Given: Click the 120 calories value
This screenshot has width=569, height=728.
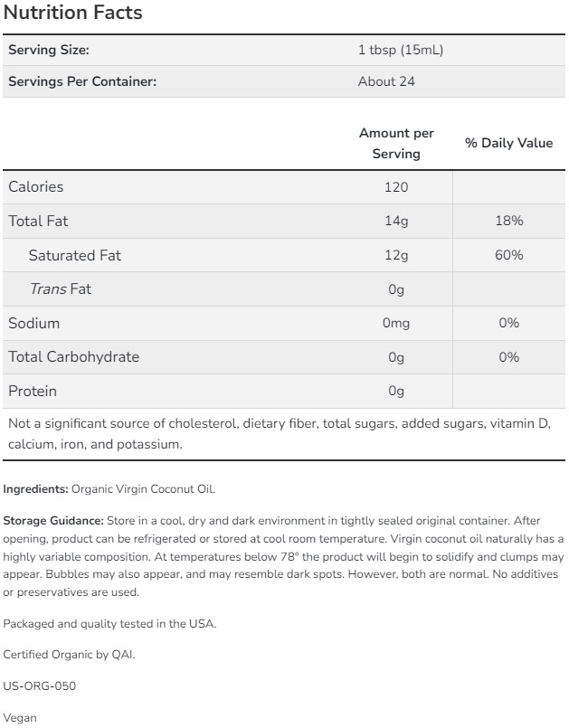Looking at the screenshot, I should pyautogui.click(x=396, y=187).
